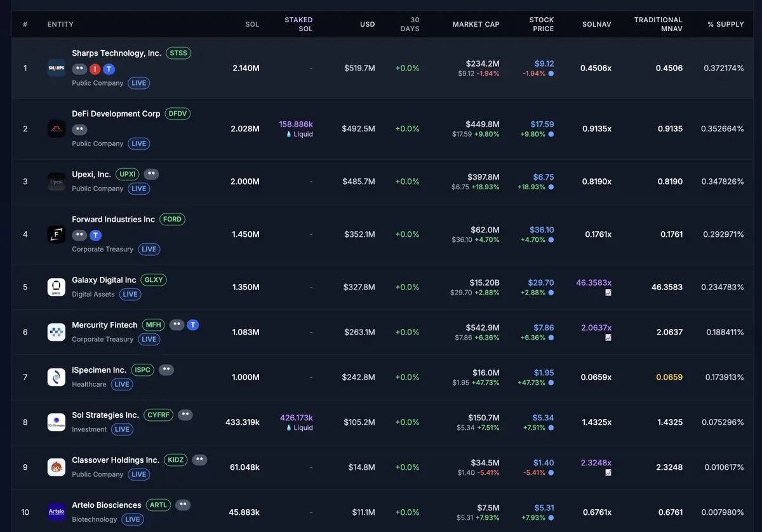This screenshot has height=532, width=762.
Task: Sort by the STOCK PRICE column header
Action: [x=542, y=24]
